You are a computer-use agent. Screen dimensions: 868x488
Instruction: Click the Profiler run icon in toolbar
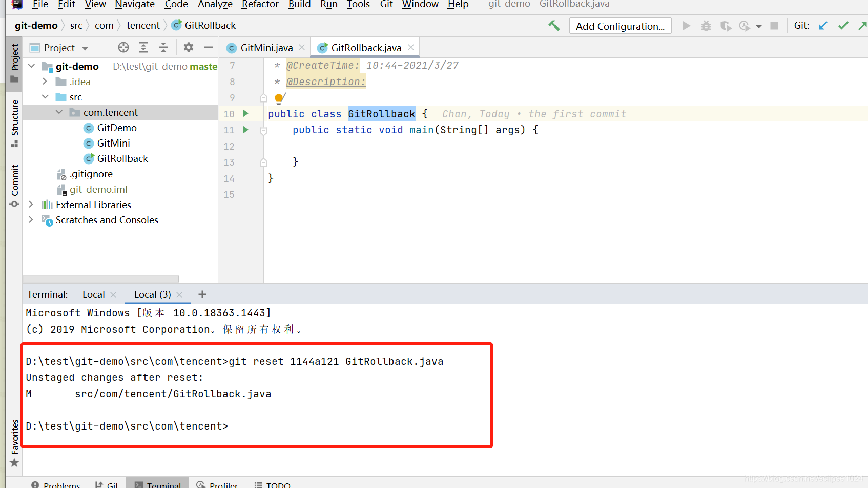pyautogui.click(x=745, y=26)
